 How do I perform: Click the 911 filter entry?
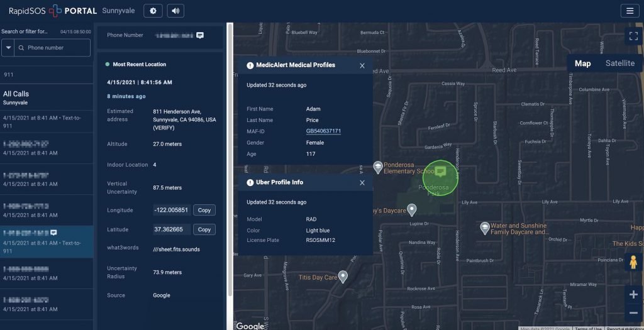coord(47,75)
